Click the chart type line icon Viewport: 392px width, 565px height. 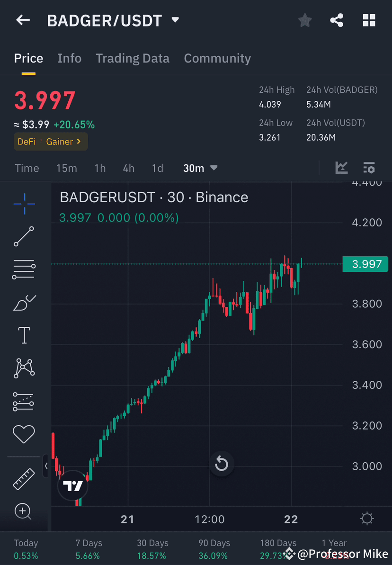coord(342,168)
